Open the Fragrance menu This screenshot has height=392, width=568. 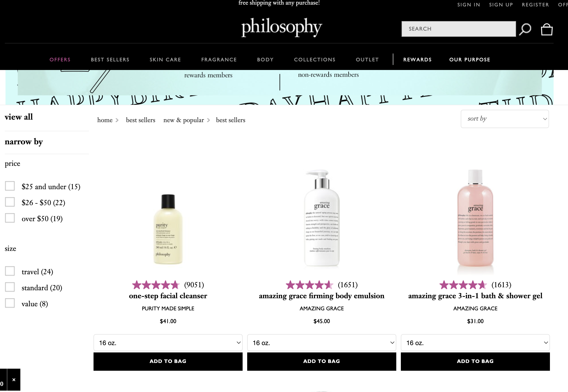click(219, 60)
